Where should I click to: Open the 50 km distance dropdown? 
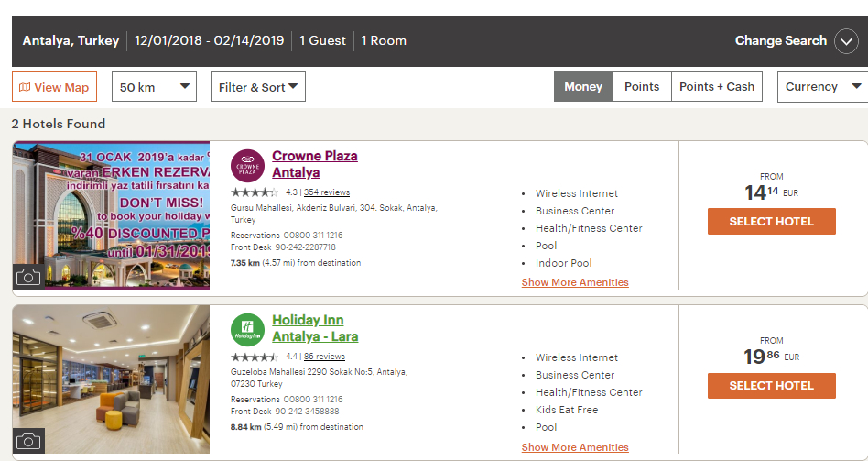pos(155,87)
